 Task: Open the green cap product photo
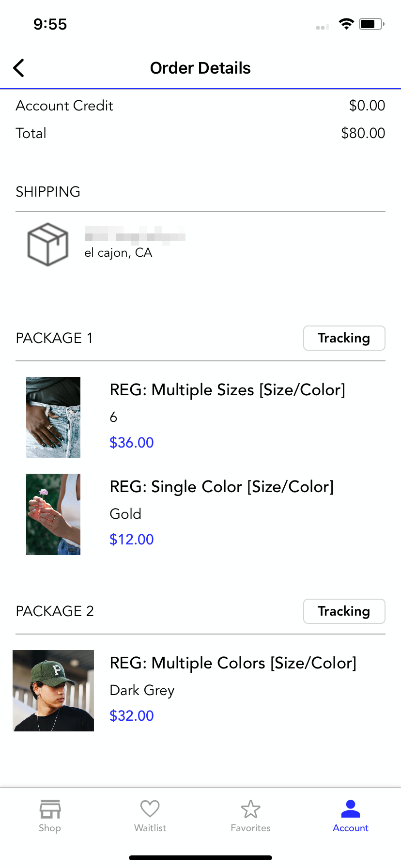[x=53, y=691]
